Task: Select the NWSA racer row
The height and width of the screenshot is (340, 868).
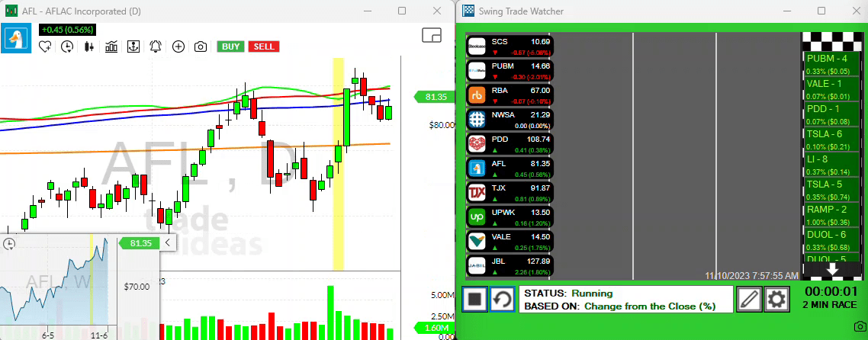Action: coord(510,120)
